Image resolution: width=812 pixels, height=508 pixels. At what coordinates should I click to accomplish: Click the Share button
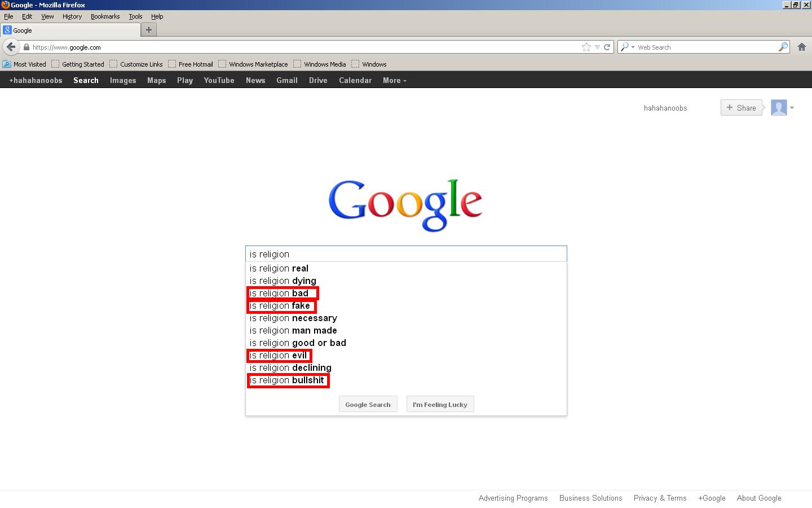[741, 107]
